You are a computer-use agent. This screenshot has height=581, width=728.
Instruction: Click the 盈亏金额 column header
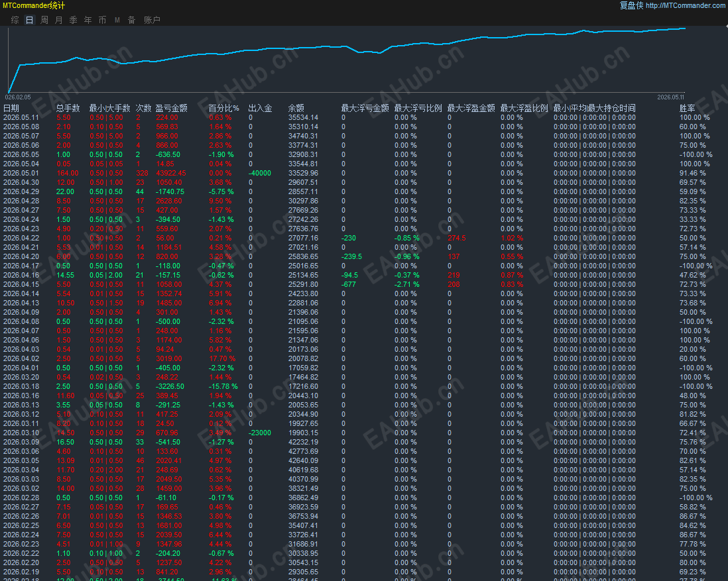tap(171, 108)
